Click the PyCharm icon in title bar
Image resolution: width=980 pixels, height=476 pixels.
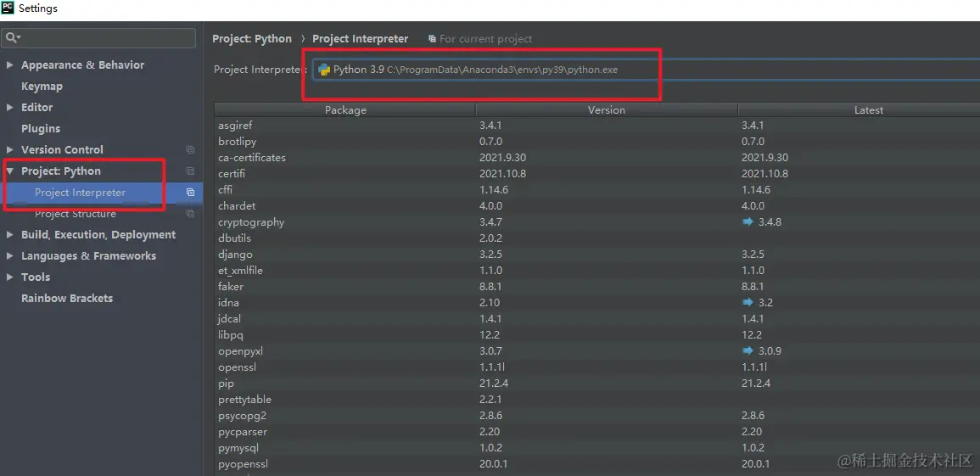click(x=8, y=8)
